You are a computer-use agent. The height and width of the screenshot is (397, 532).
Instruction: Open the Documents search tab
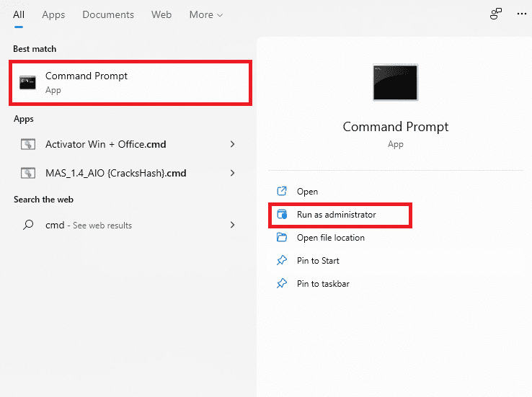pos(108,14)
